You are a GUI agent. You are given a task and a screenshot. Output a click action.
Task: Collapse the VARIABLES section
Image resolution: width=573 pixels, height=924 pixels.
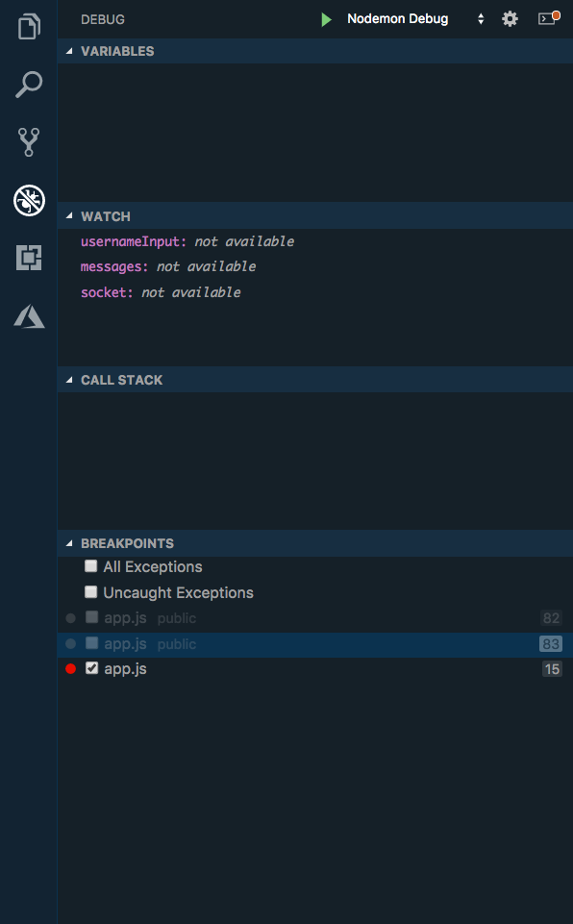click(67, 51)
